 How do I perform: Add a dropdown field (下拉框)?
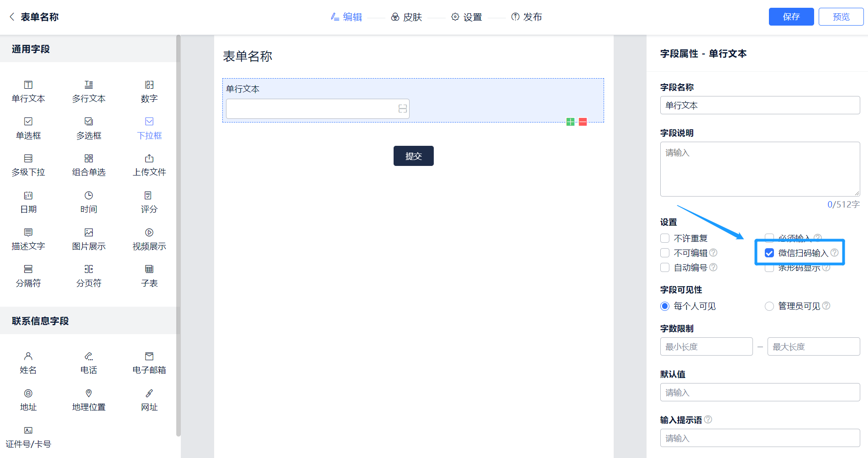(x=149, y=128)
